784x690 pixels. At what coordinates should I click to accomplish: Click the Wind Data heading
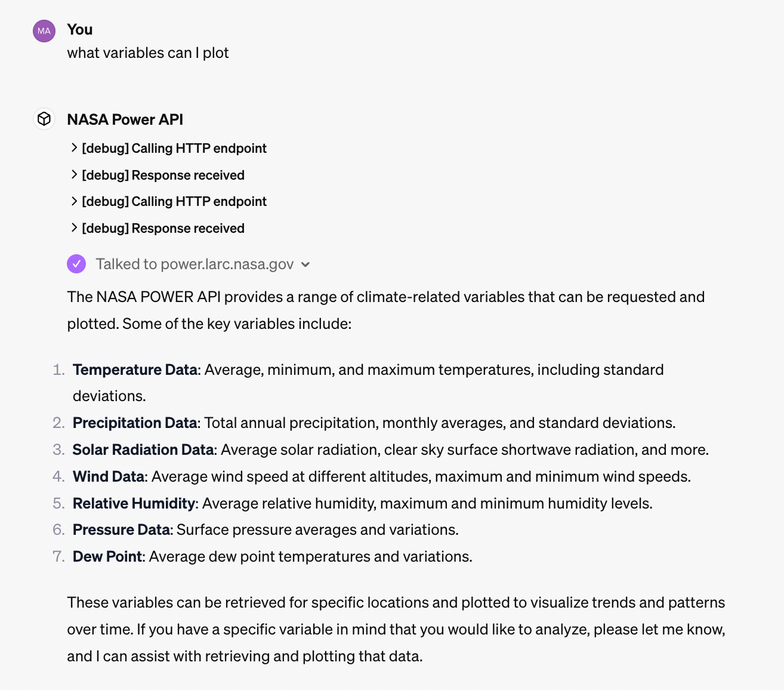pos(109,476)
